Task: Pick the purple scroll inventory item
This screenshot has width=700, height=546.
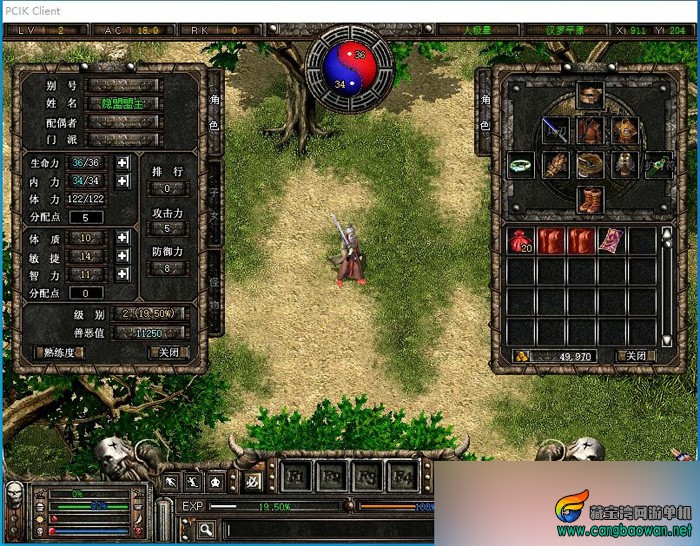Action: 612,241
